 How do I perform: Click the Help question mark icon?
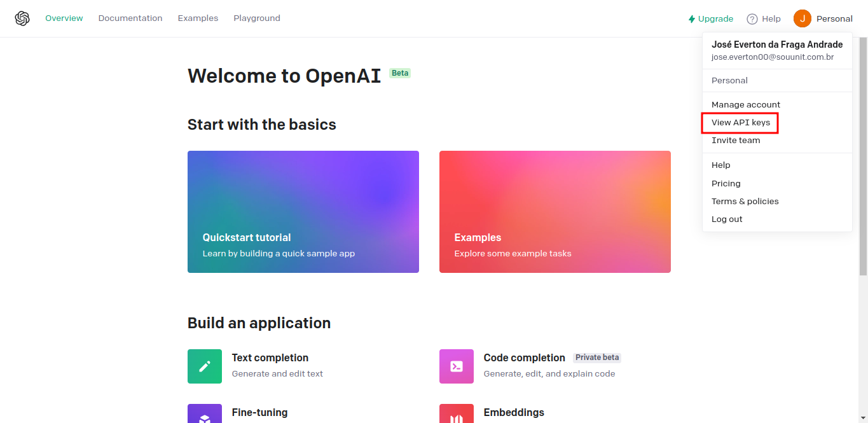click(752, 19)
